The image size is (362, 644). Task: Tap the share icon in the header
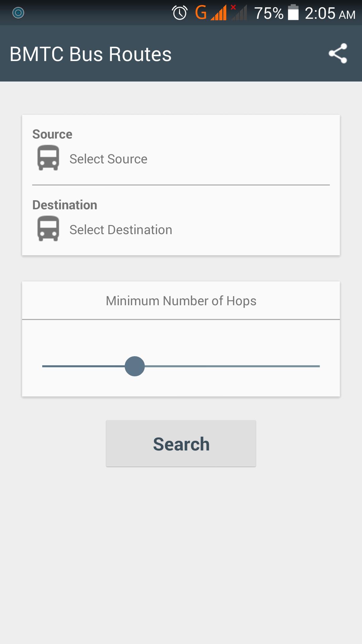pos(338,53)
